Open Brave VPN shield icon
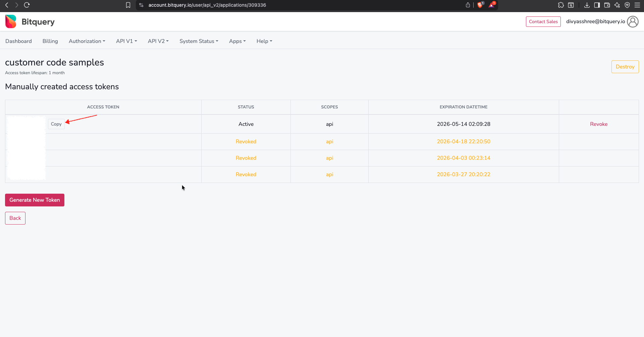 [x=627, y=5]
